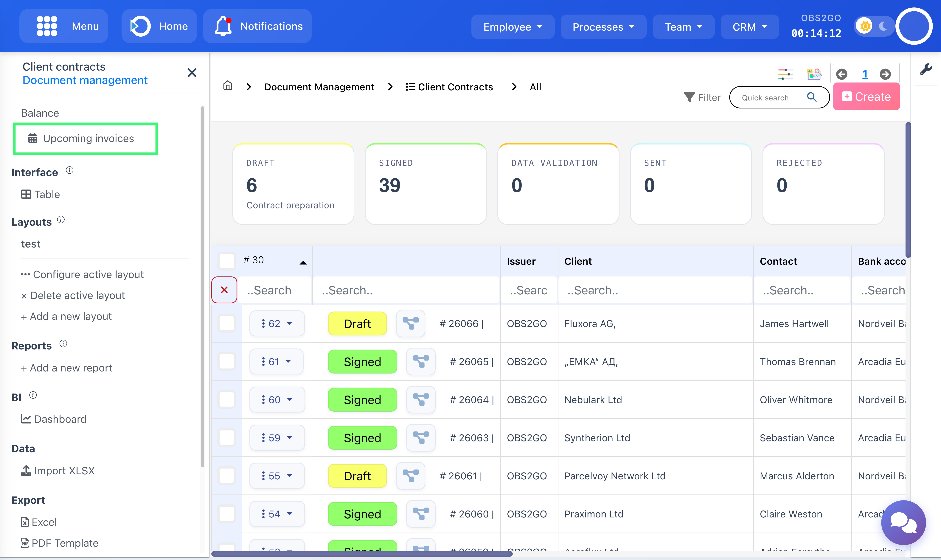Select checkbox for row 60
This screenshot has height=560, width=941.
[226, 400]
